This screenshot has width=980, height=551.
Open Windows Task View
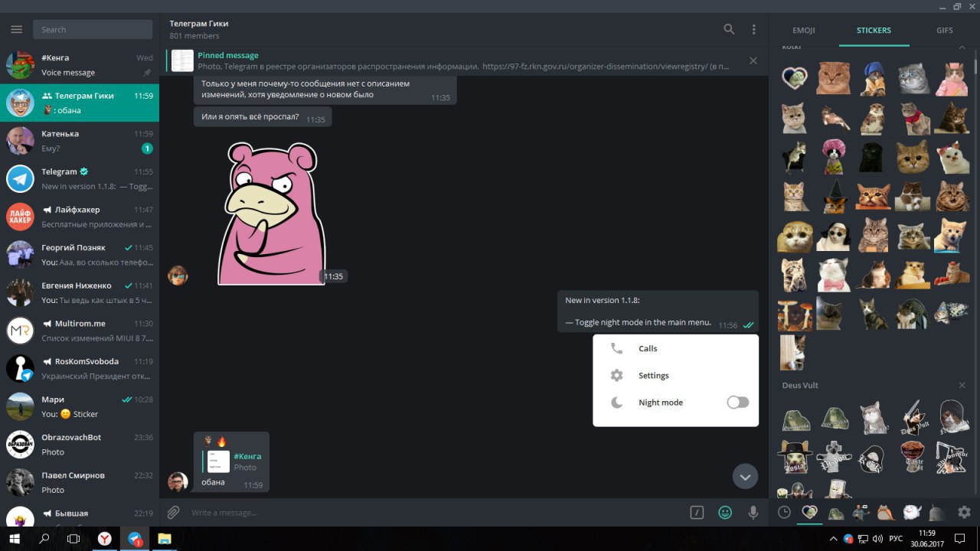pyautogui.click(x=73, y=539)
